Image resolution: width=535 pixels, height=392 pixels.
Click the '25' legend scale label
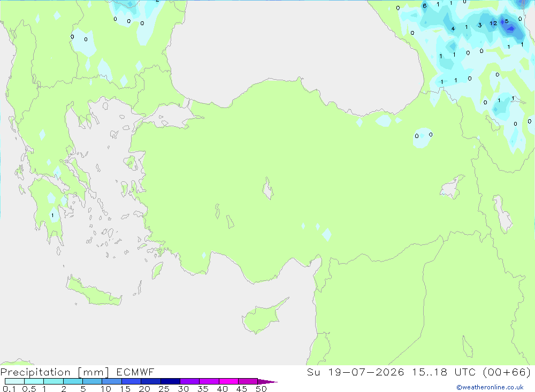(164, 389)
